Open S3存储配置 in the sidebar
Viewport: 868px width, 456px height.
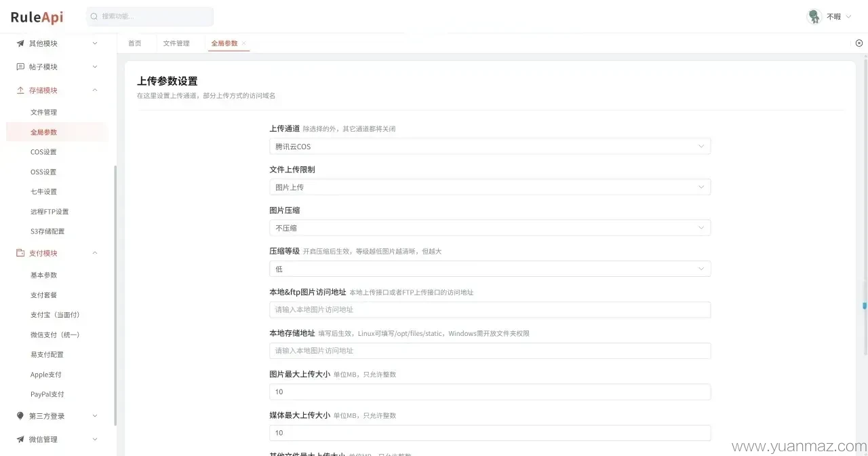[x=47, y=231]
